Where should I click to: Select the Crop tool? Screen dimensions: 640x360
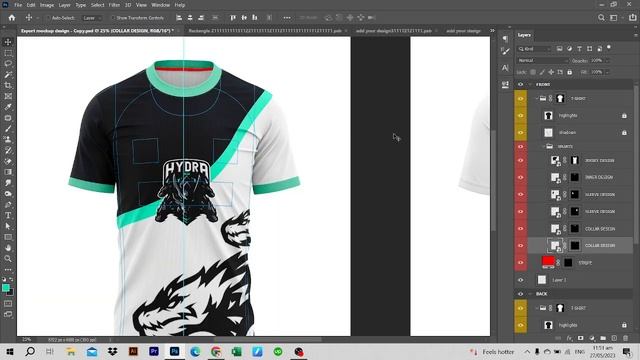8,85
